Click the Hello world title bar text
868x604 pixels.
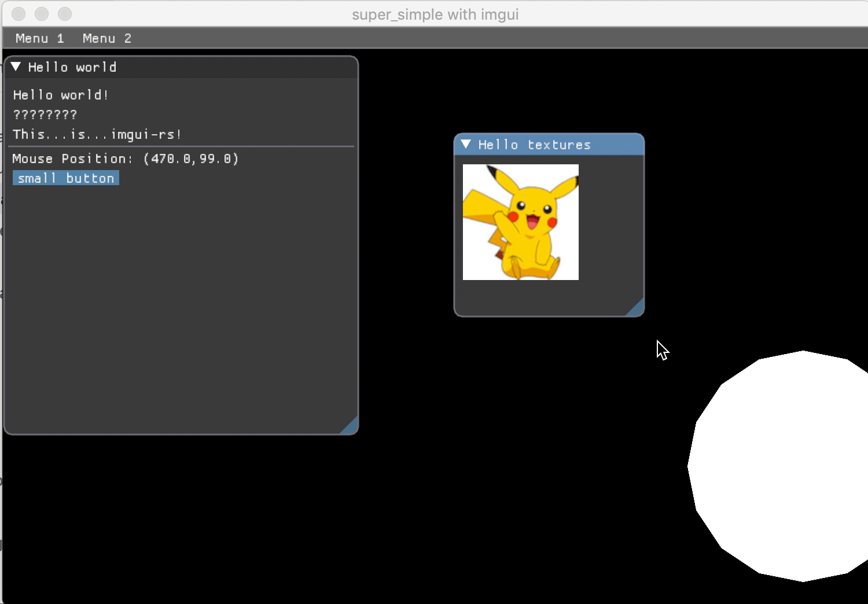click(72, 67)
